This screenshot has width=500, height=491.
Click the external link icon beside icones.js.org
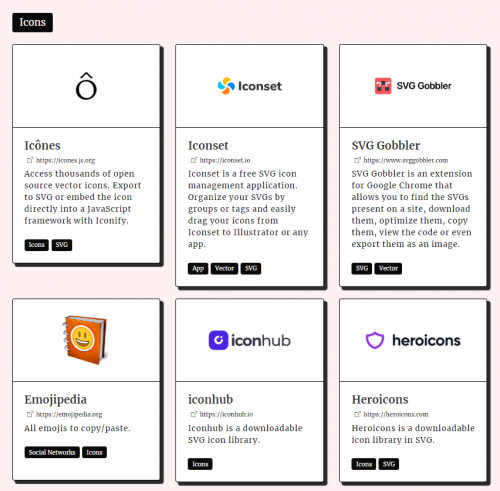coord(30,160)
